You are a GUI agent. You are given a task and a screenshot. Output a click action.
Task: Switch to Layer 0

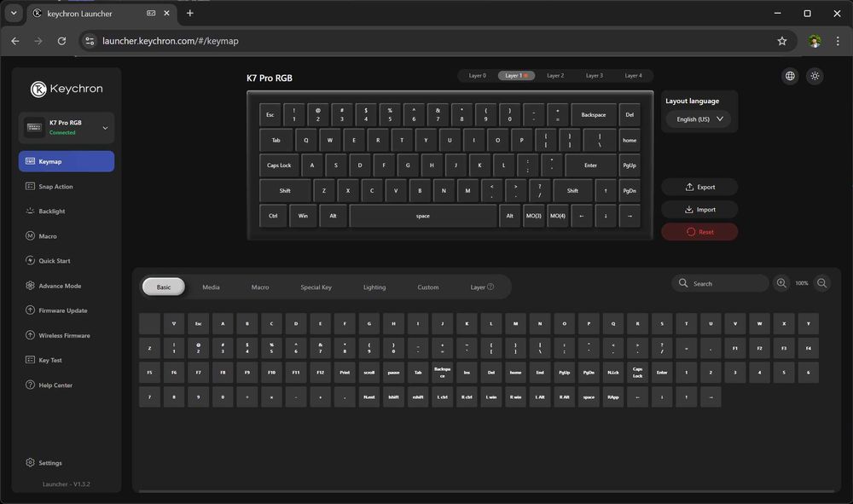477,76
